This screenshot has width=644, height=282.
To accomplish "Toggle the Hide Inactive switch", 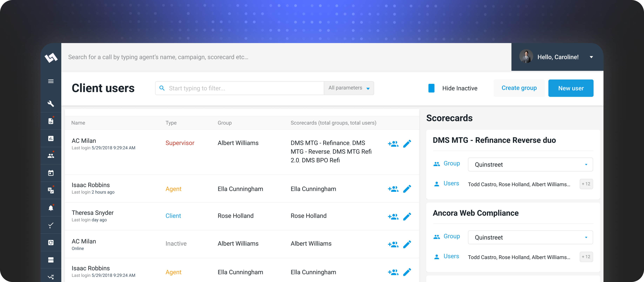I will click(431, 88).
